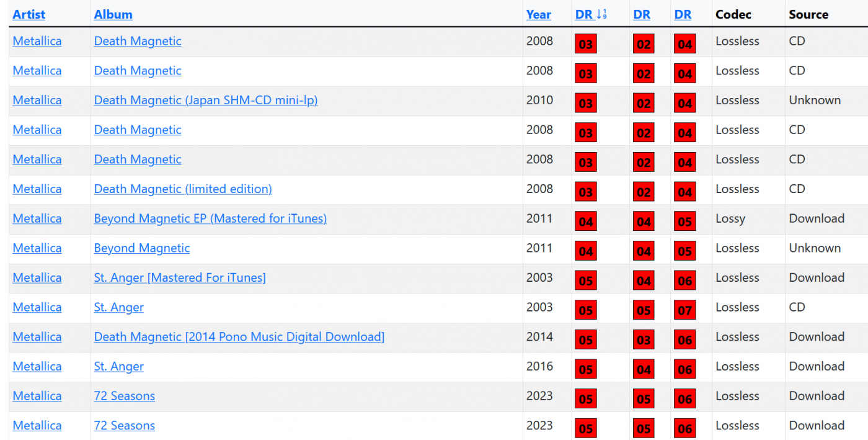Click Metallica in the 2014 Pono Music row

[x=37, y=337]
